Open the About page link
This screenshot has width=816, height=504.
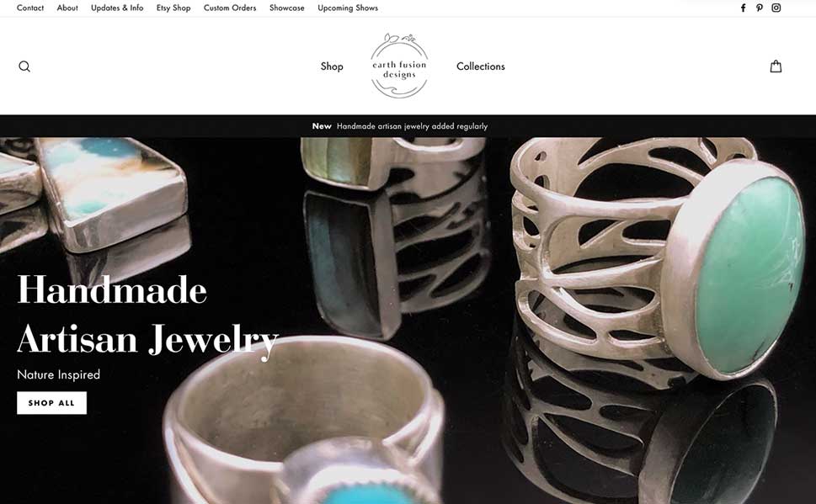[67, 8]
